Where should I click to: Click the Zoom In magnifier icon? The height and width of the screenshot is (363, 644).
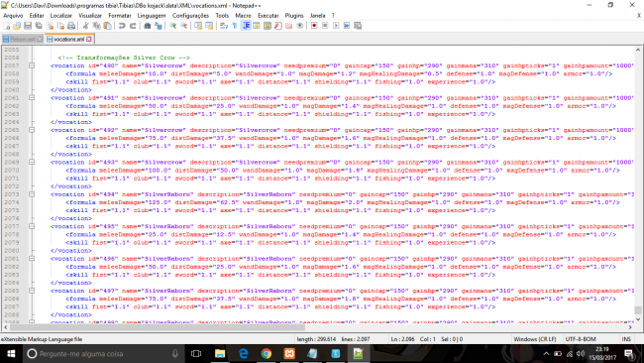coord(173,26)
